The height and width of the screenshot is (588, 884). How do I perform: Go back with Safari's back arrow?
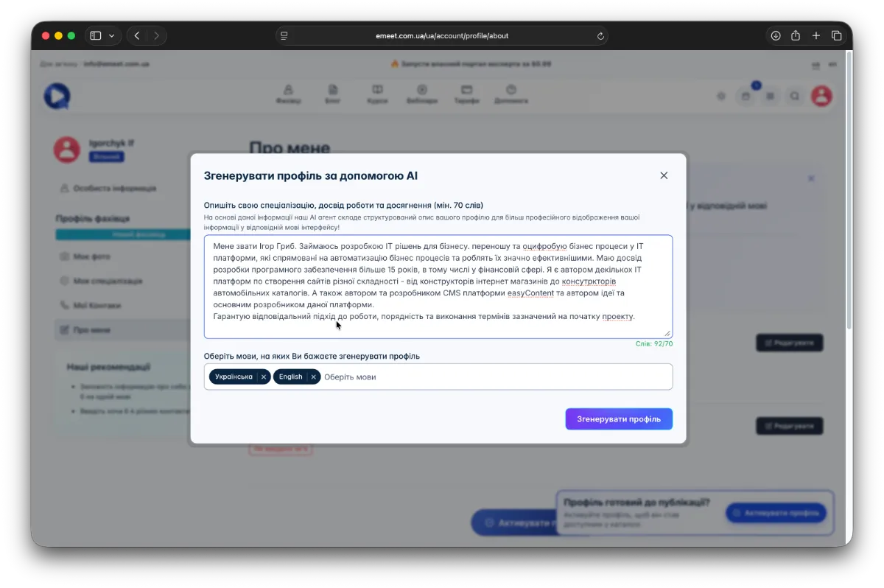point(138,35)
